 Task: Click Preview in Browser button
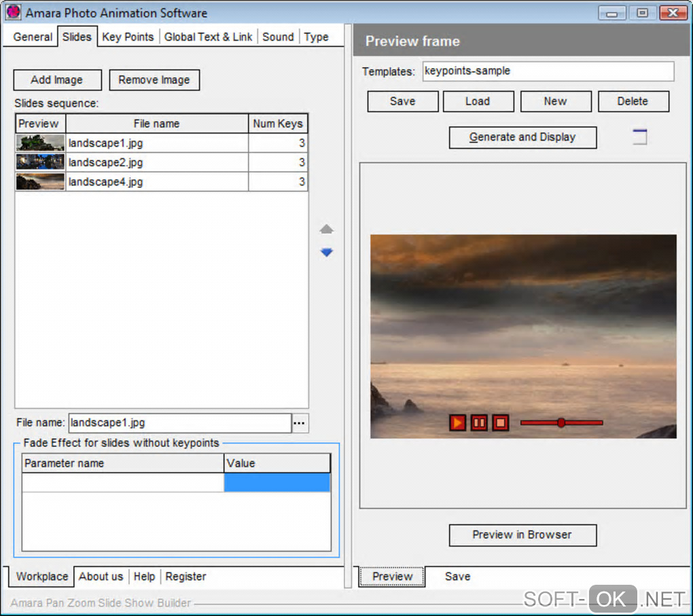pos(523,535)
